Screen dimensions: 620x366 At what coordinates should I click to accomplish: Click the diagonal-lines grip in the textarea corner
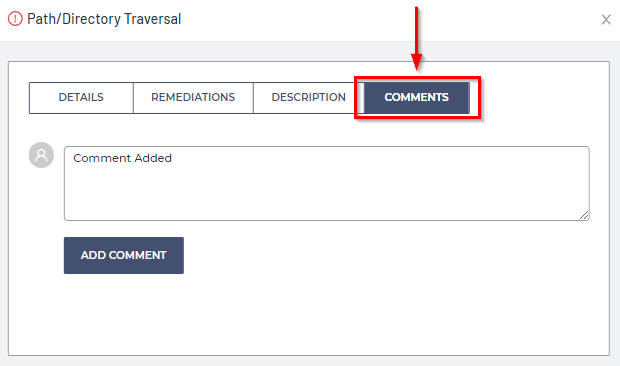pos(584,215)
